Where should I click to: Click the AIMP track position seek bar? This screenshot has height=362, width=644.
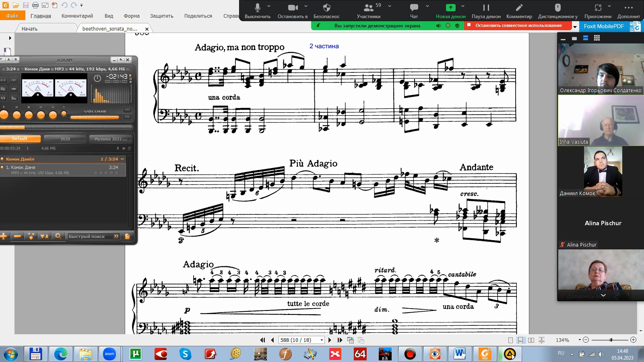[66, 128]
